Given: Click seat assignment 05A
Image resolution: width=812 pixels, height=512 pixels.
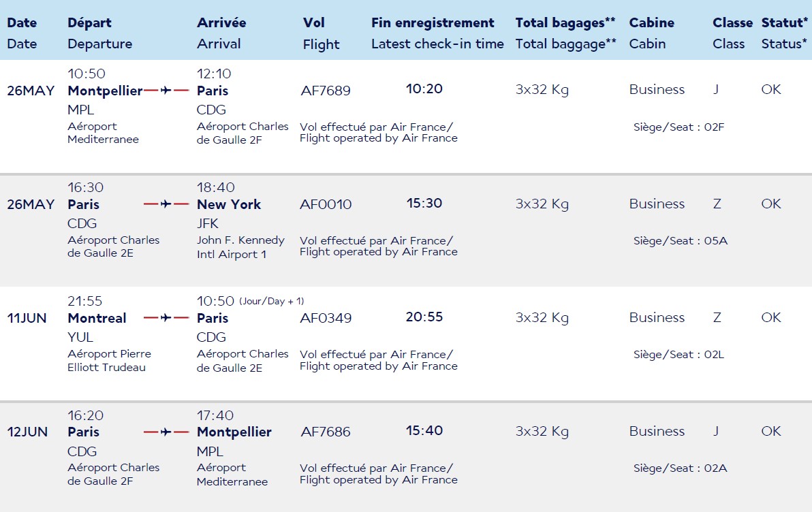Looking at the screenshot, I should (681, 241).
